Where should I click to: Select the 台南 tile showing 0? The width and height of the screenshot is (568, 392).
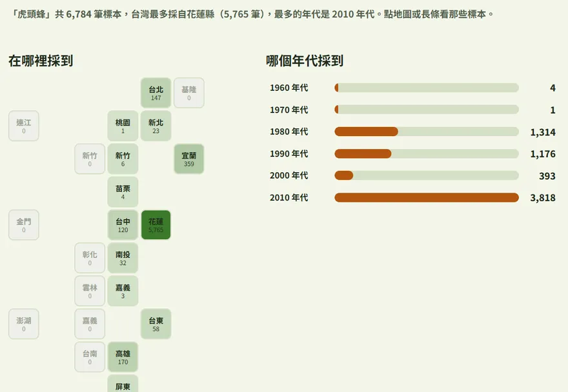(90, 357)
